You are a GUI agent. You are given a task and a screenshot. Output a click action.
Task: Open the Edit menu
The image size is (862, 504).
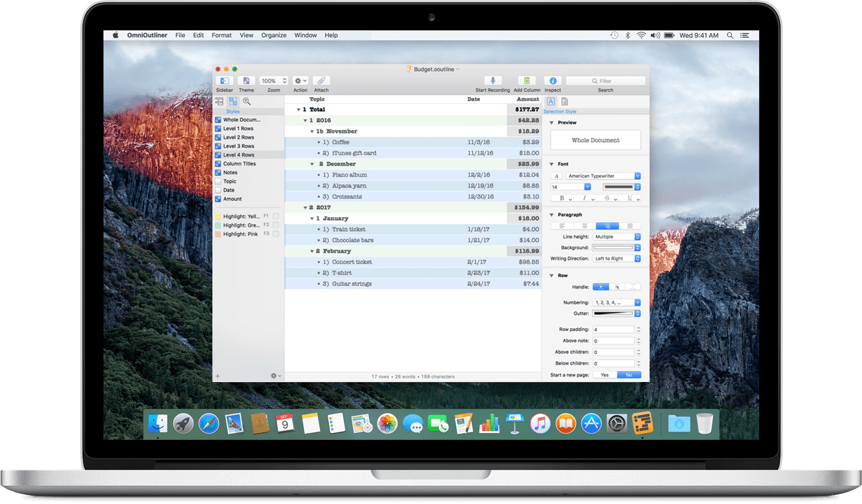click(x=199, y=35)
